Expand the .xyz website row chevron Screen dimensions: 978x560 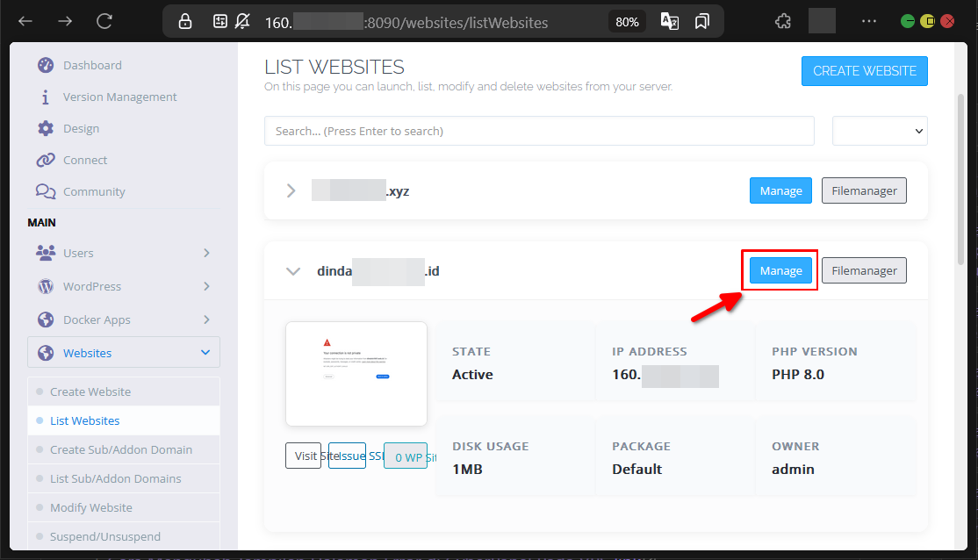(291, 190)
